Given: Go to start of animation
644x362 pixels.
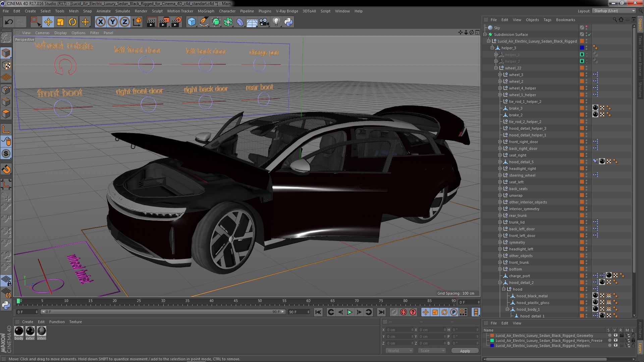Looking at the screenshot, I should (318, 312).
